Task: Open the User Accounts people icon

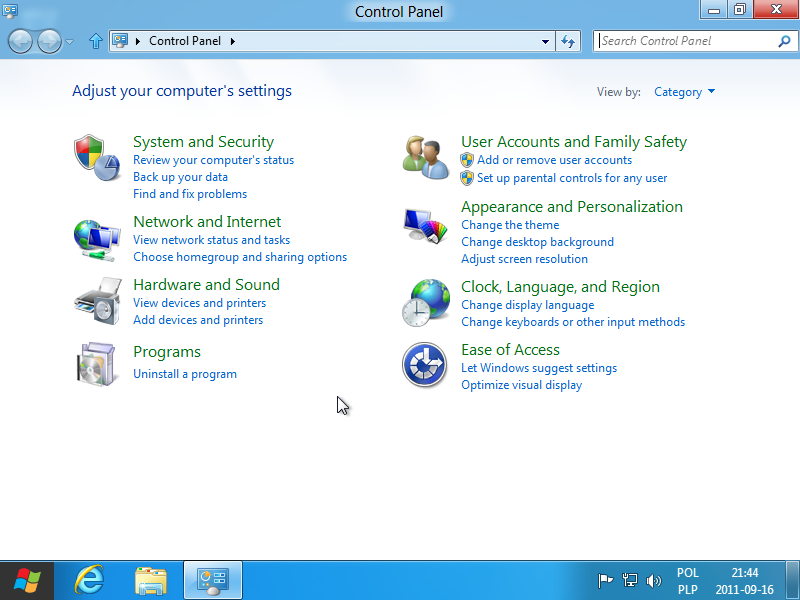Action: point(426,157)
